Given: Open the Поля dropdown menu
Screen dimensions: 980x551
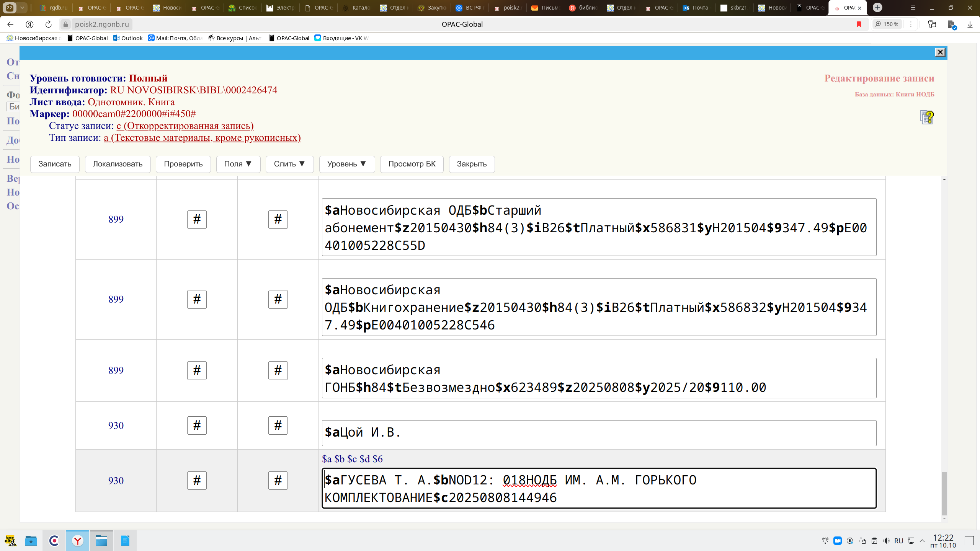Looking at the screenshot, I should (x=238, y=164).
